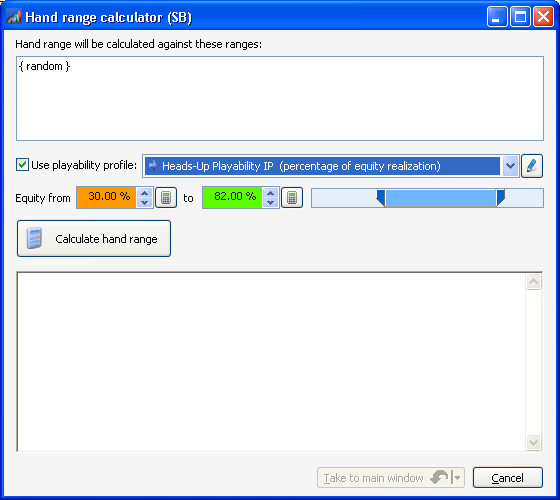Click inside the { random } ranges text box
Screen dimensions: 560x500
point(280,98)
